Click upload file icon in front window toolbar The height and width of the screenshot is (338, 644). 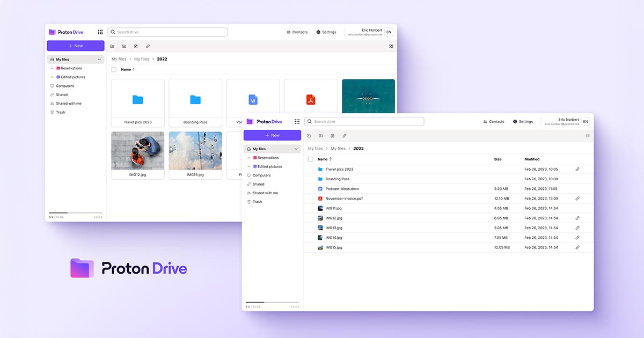(333, 136)
